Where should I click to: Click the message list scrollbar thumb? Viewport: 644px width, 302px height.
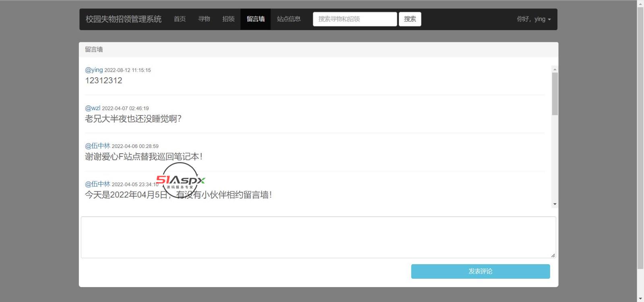(555, 94)
